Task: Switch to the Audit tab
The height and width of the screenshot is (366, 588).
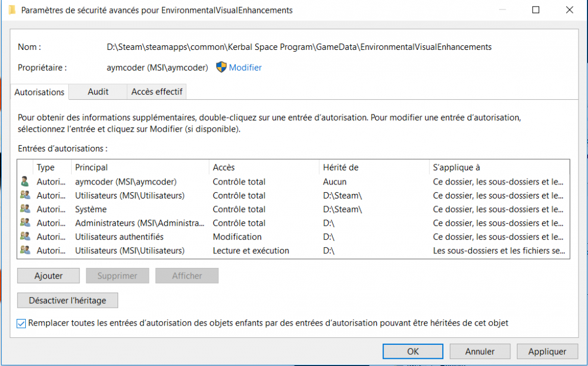Action: click(x=98, y=92)
